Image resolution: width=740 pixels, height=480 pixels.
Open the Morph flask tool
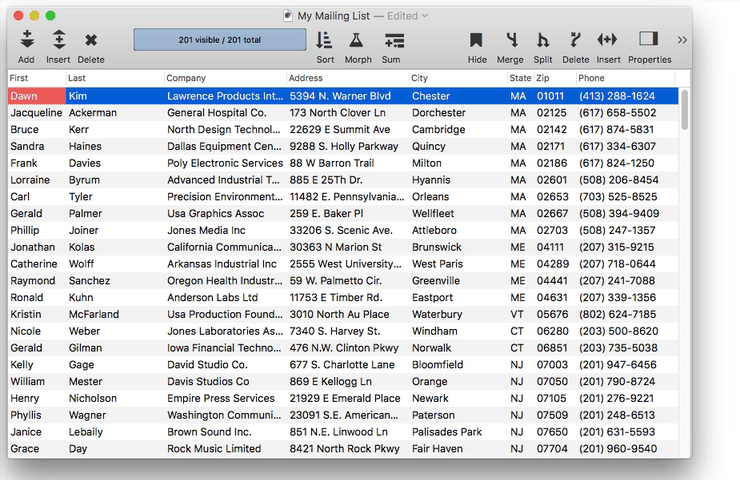click(x=357, y=40)
